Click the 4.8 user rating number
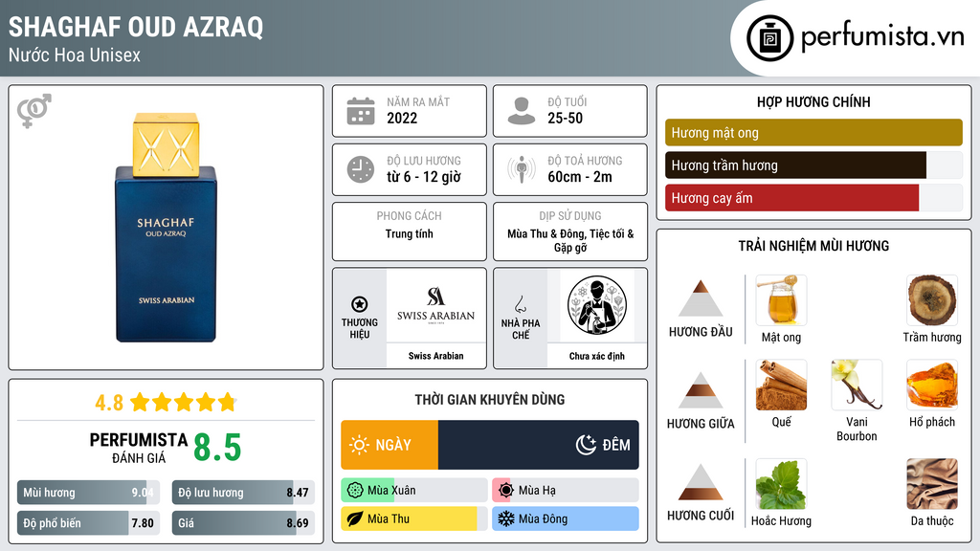Image resolution: width=980 pixels, height=551 pixels. 109,403
